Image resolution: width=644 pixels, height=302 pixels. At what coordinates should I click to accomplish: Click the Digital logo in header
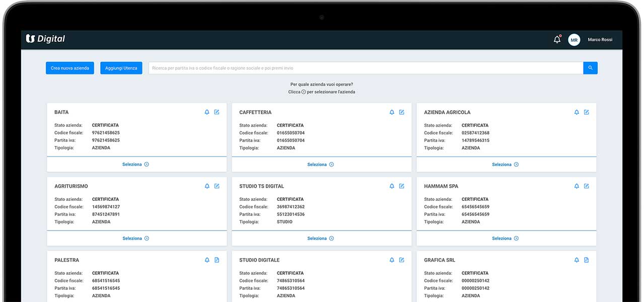45,39
